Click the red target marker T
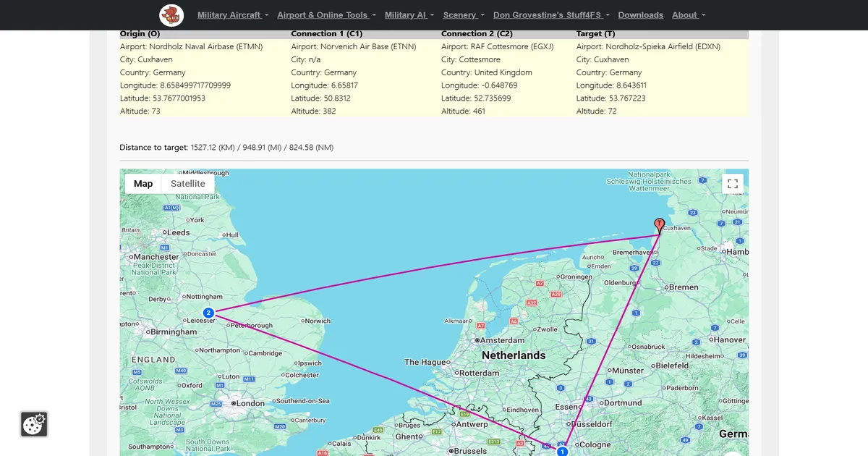Viewport: 868px width, 456px height. (659, 226)
